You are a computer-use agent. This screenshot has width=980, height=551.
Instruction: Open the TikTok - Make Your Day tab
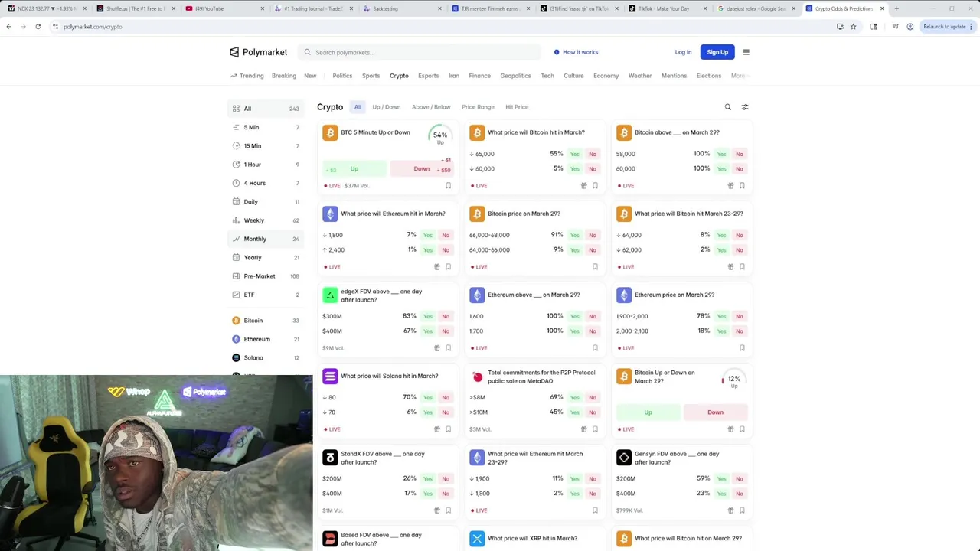click(x=668, y=8)
